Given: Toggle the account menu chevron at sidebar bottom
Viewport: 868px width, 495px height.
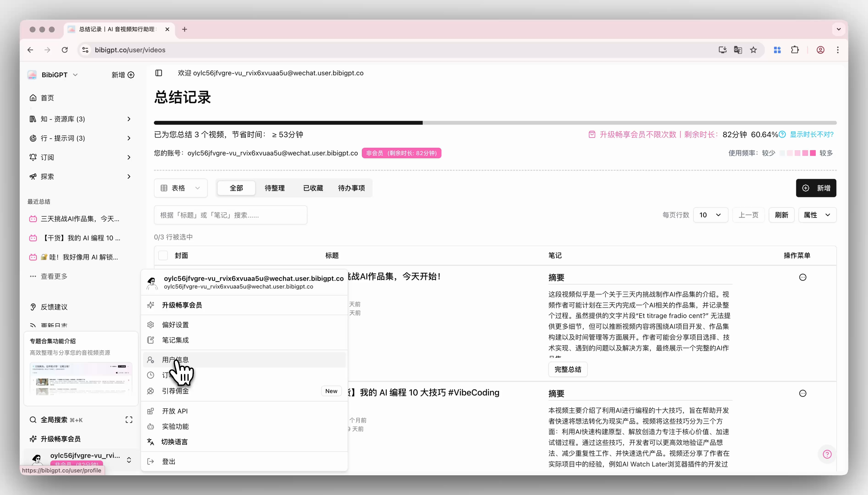Looking at the screenshot, I should (x=129, y=460).
